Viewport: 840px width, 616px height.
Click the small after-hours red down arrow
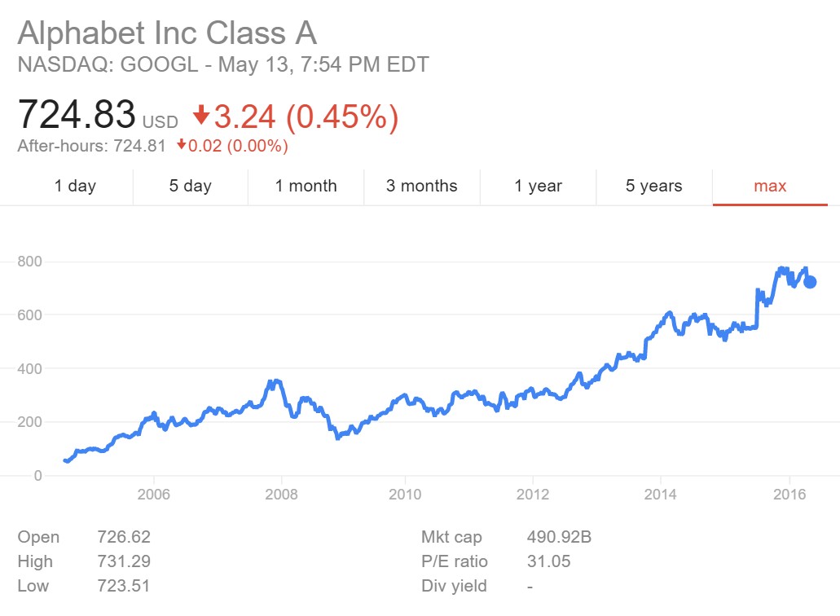point(181,147)
